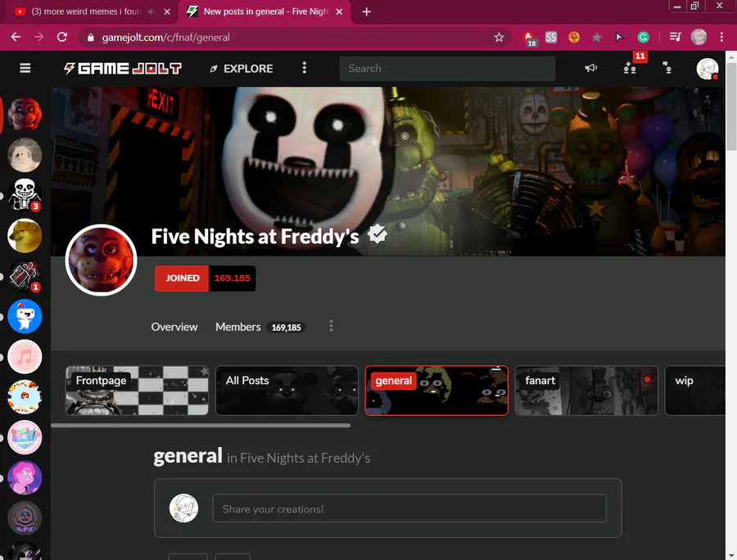Image resolution: width=737 pixels, height=560 pixels.
Task: Click your avatar beside the post field
Action: (x=183, y=508)
